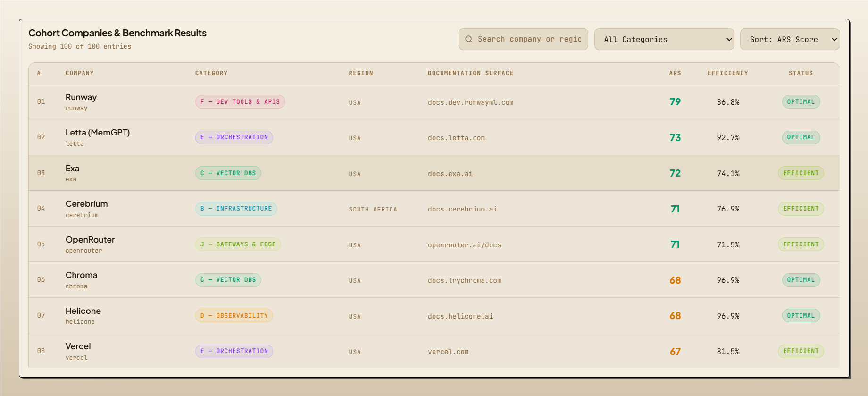The height and width of the screenshot is (396, 868).
Task: Click Letta's ARS score 73
Action: 675,138
